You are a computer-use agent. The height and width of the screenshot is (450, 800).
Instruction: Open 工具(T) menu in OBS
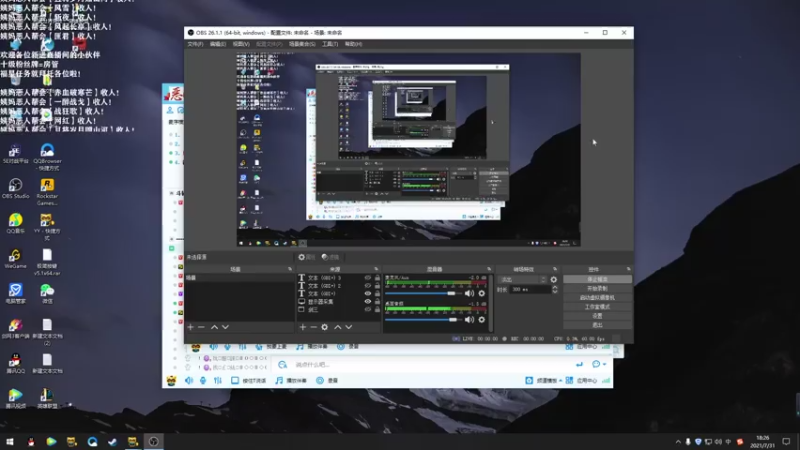click(330, 44)
